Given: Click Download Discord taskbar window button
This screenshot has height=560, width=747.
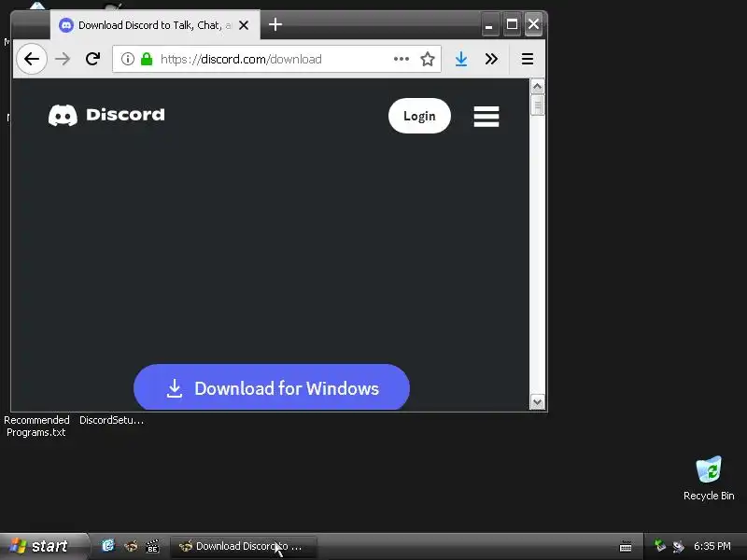Looking at the screenshot, I should click(243, 546).
